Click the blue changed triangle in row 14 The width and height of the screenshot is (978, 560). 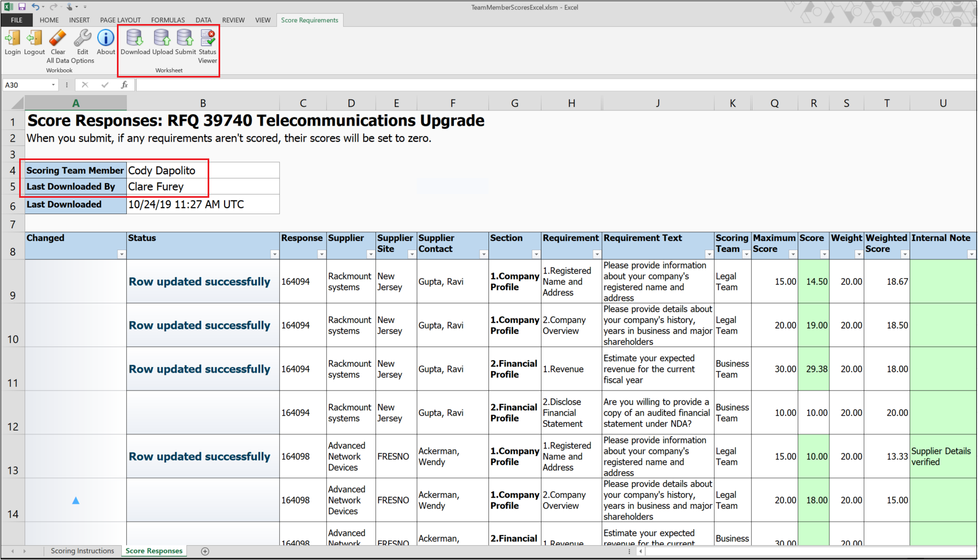(76, 500)
